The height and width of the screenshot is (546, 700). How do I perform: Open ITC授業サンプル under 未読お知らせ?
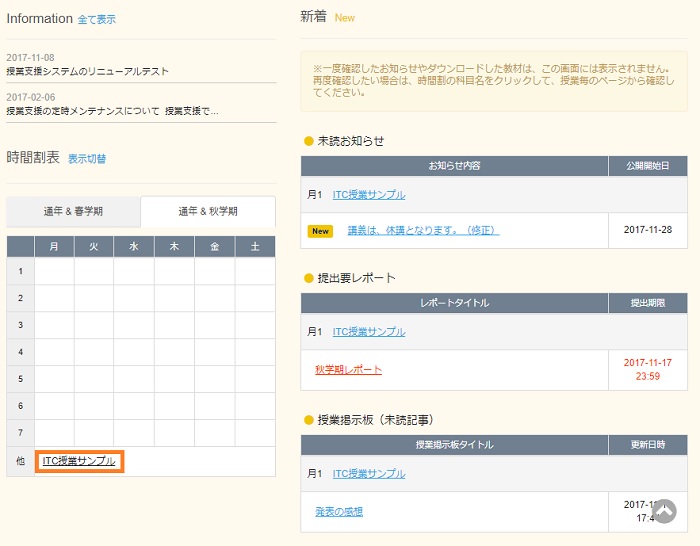[x=369, y=195]
